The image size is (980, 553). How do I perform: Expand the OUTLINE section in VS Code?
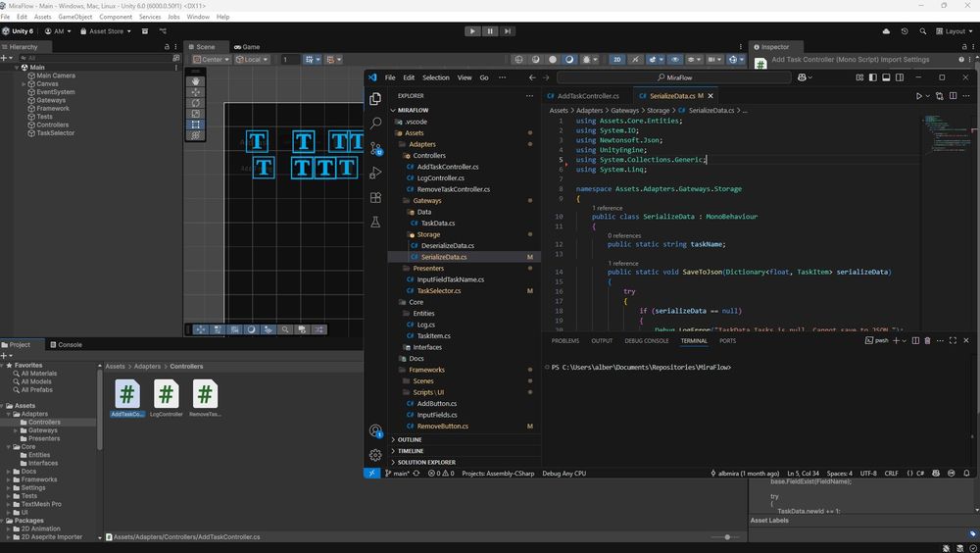pos(410,439)
